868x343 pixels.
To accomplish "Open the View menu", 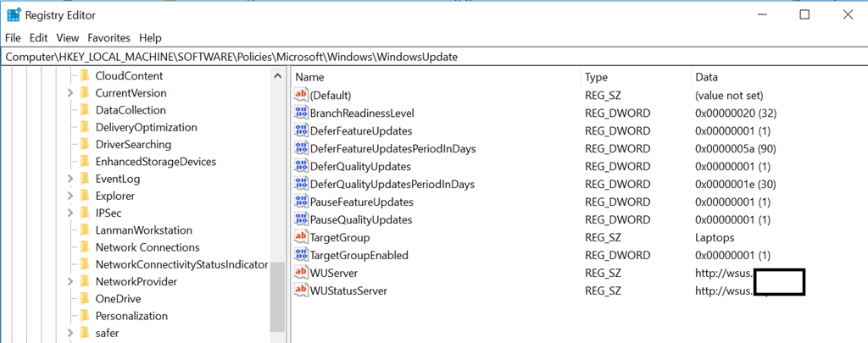I will click(68, 38).
